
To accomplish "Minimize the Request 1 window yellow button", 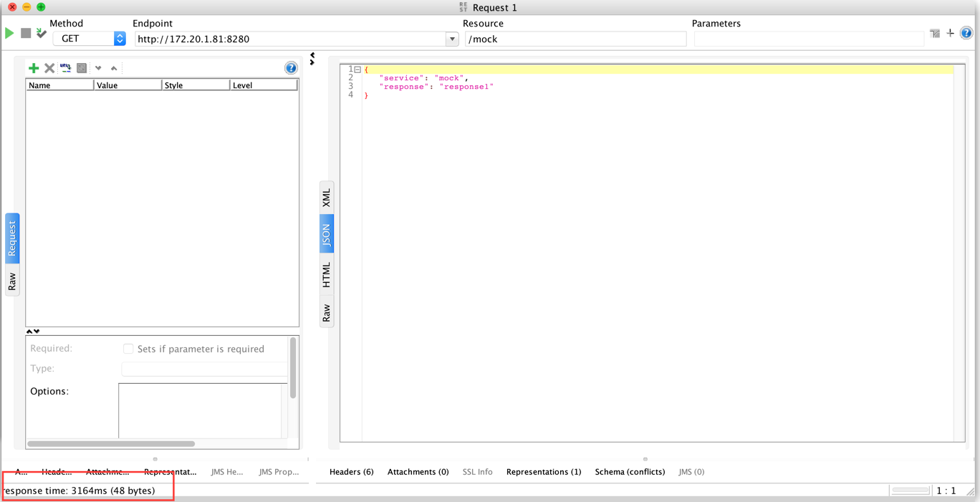I will pyautogui.click(x=27, y=7).
